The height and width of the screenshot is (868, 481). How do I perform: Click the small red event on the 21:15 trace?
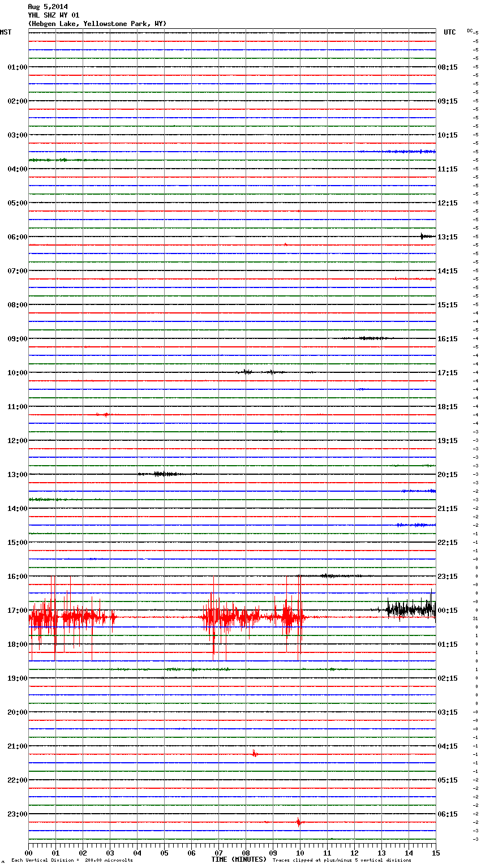coord(255,754)
